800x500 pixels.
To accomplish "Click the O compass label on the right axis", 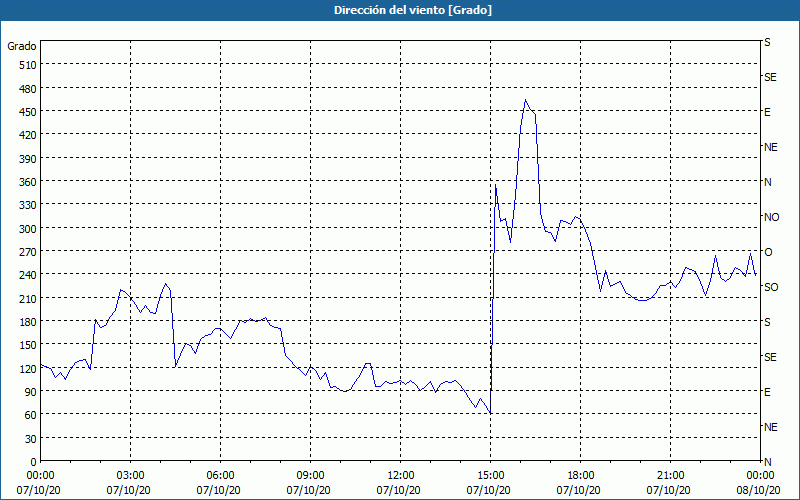I will point(768,253).
